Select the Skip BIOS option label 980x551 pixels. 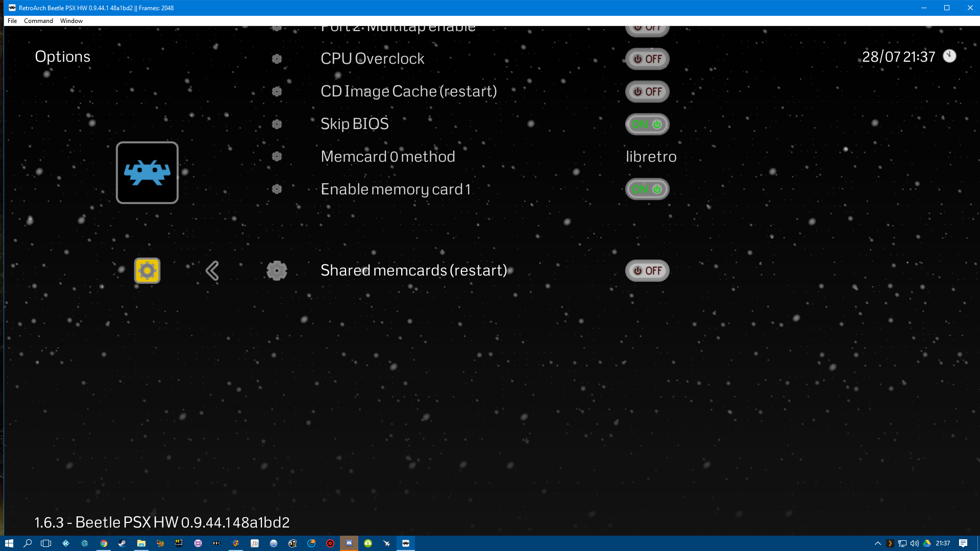pyautogui.click(x=355, y=124)
